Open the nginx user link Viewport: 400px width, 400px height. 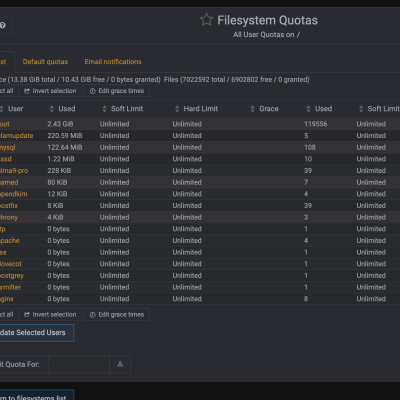tap(7, 299)
